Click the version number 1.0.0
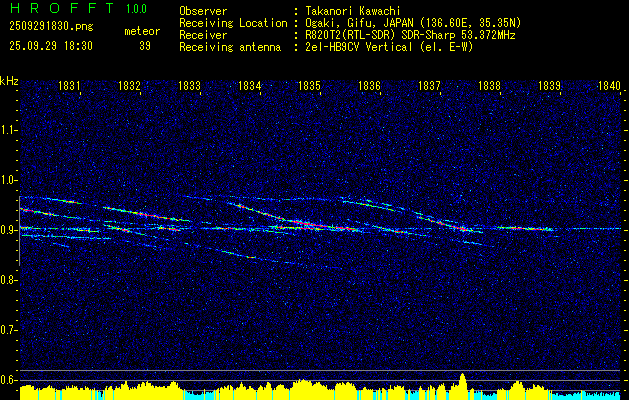This screenshot has width=629, height=400. (136, 9)
